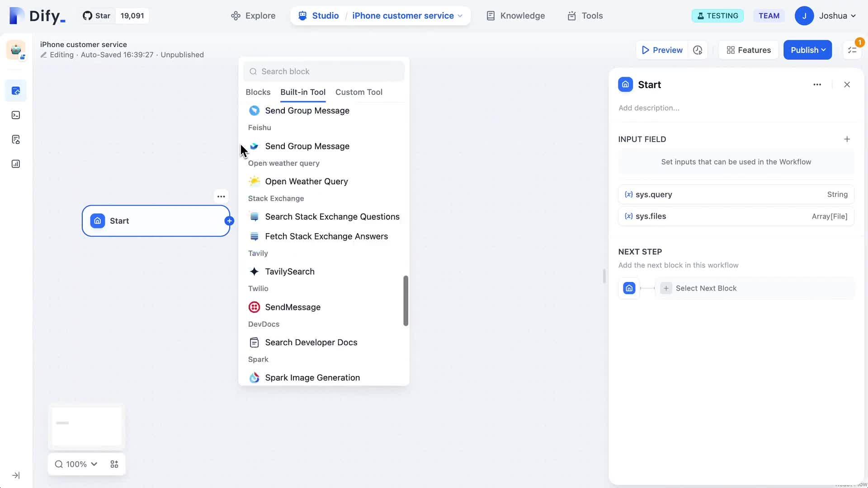Expand the 100% zoom level dropdown
The image size is (868, 488).
click(x=76, y=464)
